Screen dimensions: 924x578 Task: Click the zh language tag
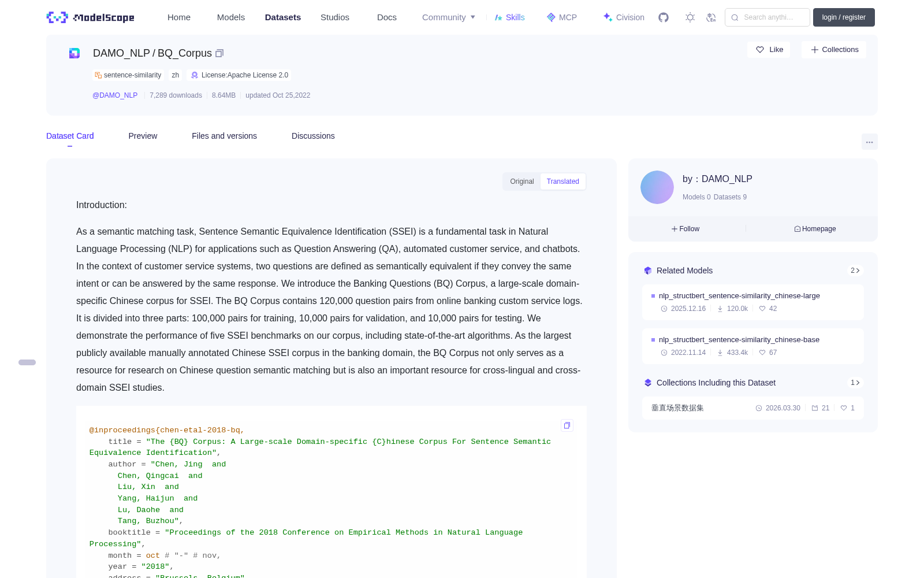click(x=176, y=75)
